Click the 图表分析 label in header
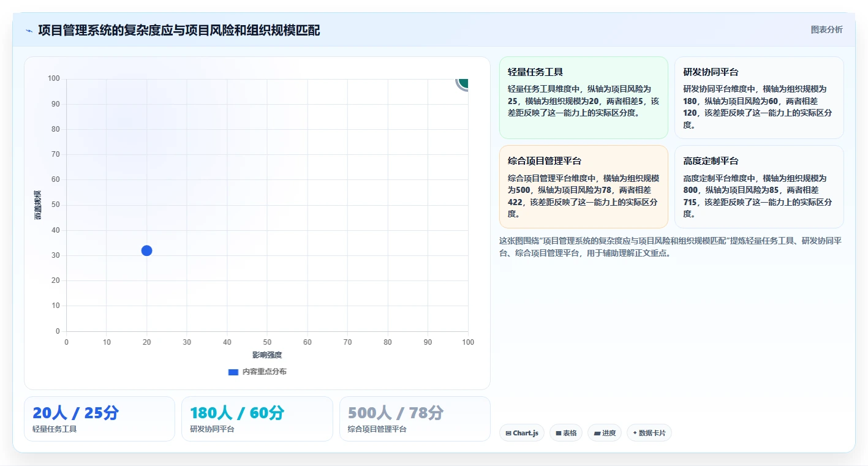Screen dimensions: 868x466 (x=826, y=29)
